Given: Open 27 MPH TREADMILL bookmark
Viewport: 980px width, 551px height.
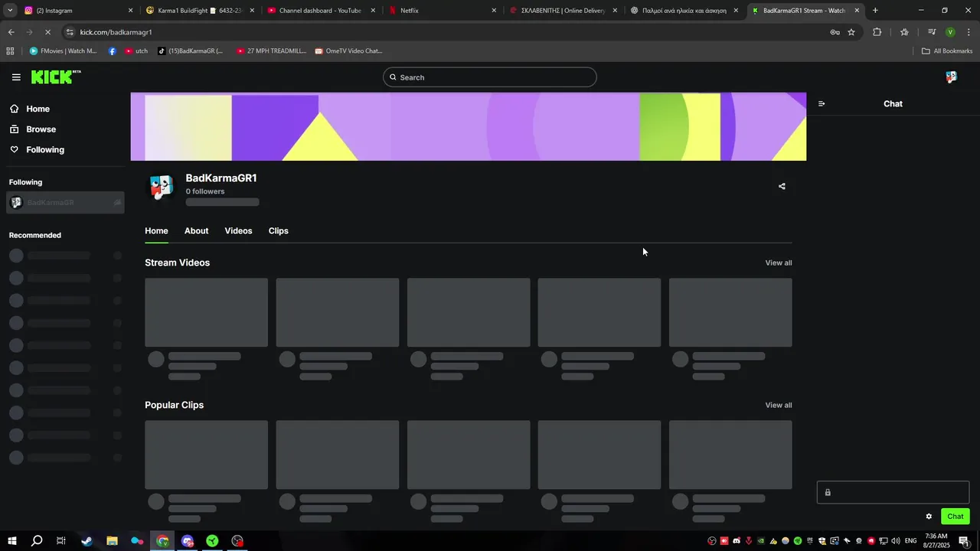Looking at the screenshot, I should coord(271,51).
